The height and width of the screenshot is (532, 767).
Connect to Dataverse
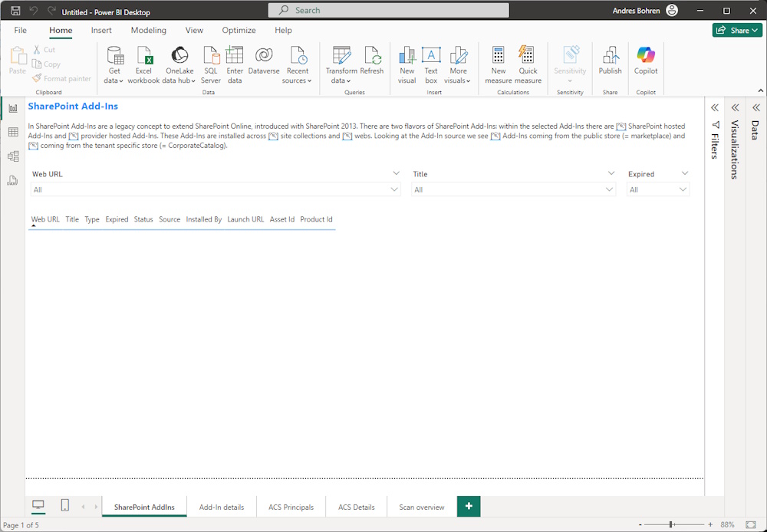pyautogui.click(x=264, y=61)
